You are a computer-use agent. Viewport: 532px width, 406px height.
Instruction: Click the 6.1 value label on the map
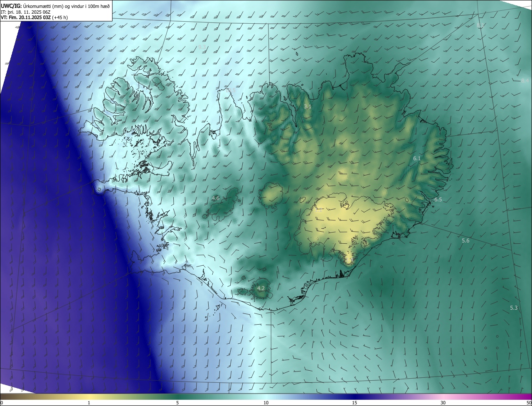[x=417, y=159]
